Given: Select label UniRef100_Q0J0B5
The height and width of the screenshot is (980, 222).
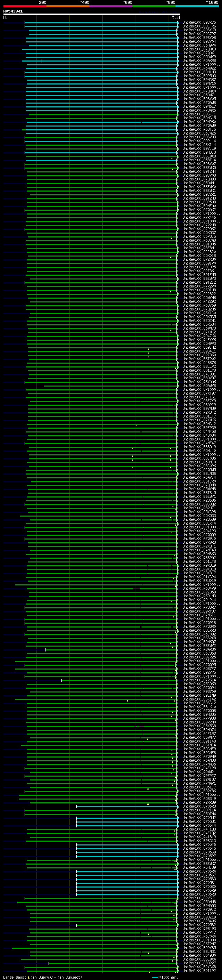Looking at the screenshot, I should (x=199, y=458).
